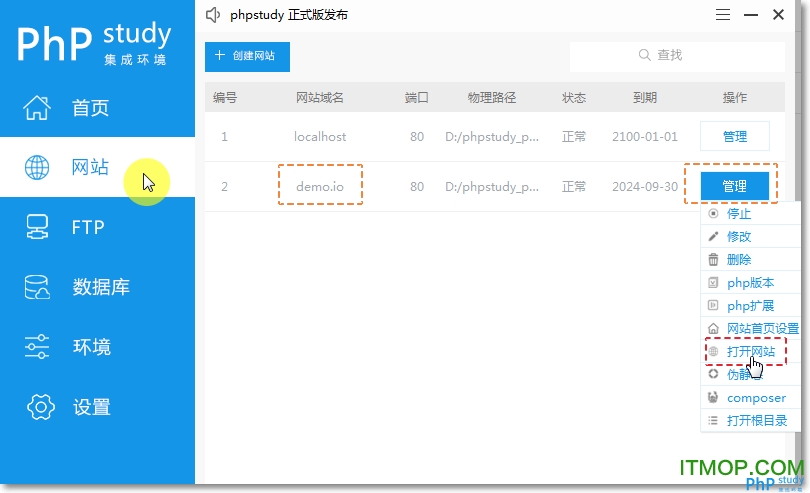The image size is (810, 493).
Task: Open 管理 dropdown for demo.io row
Action: point(735,186)
